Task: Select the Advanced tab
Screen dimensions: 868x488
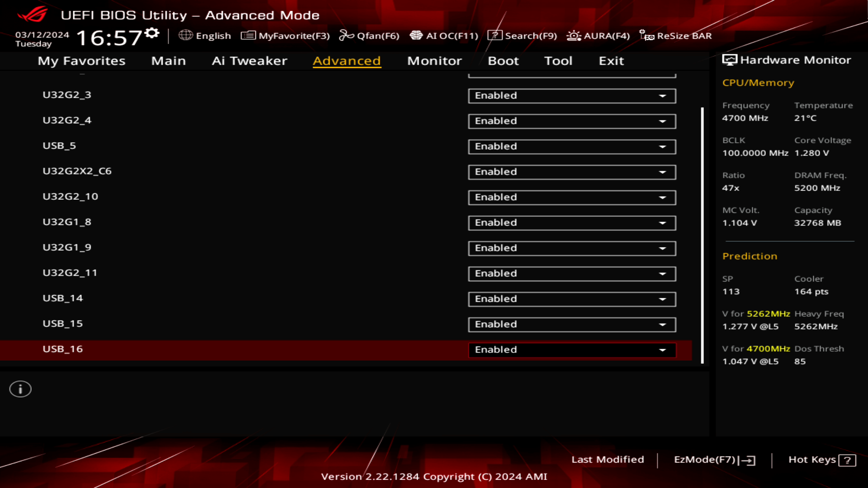Action: 346,60
